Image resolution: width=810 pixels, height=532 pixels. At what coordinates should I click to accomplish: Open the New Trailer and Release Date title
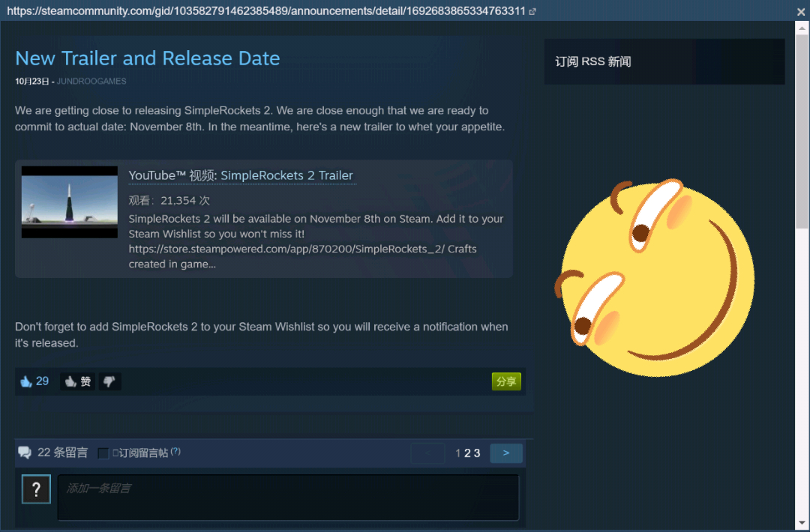[148, 58]
